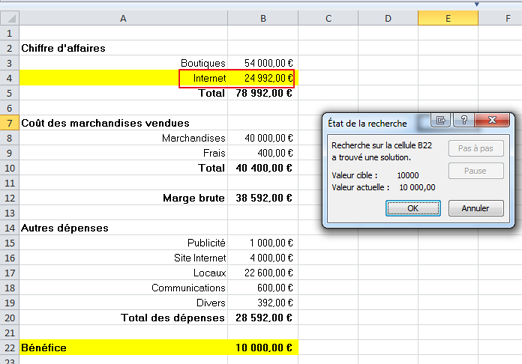Select row 7 header
This screenshot has height=364, width=522.
[x=10, y=123]
